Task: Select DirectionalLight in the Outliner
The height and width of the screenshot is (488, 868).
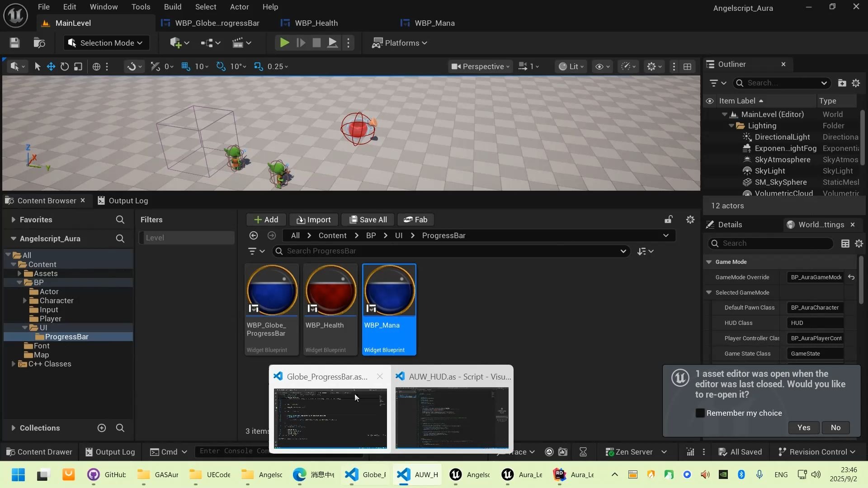Action: point(782,137)
